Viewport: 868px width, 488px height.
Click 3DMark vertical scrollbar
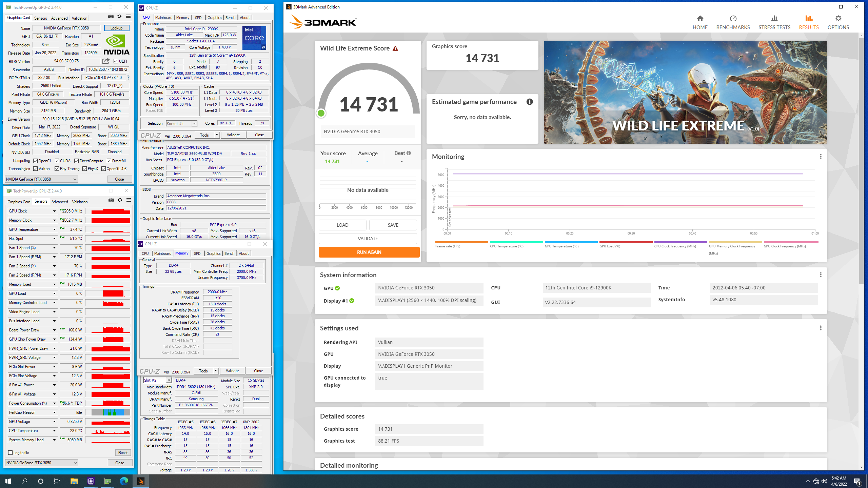[x=861, y=161]
